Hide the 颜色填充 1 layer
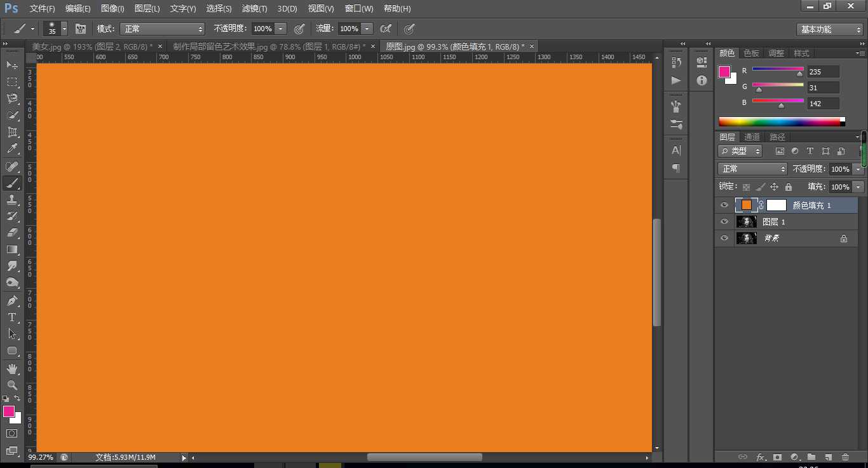868x468 pixels. point(724,205)
